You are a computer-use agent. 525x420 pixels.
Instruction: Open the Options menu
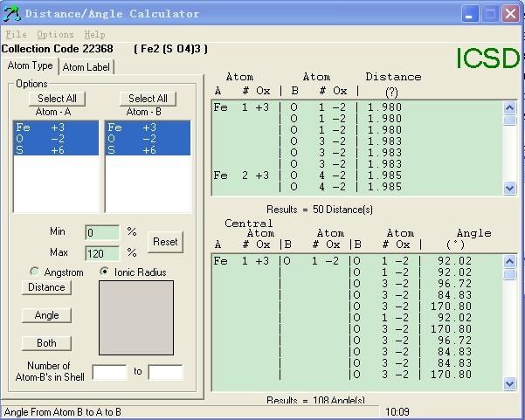(x=55, y=34)
